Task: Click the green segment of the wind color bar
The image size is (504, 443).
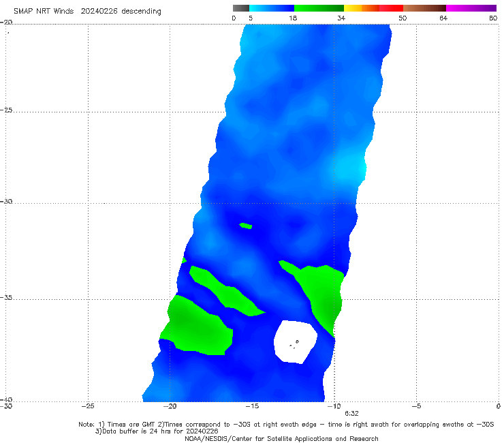Action: click(319, 8)
